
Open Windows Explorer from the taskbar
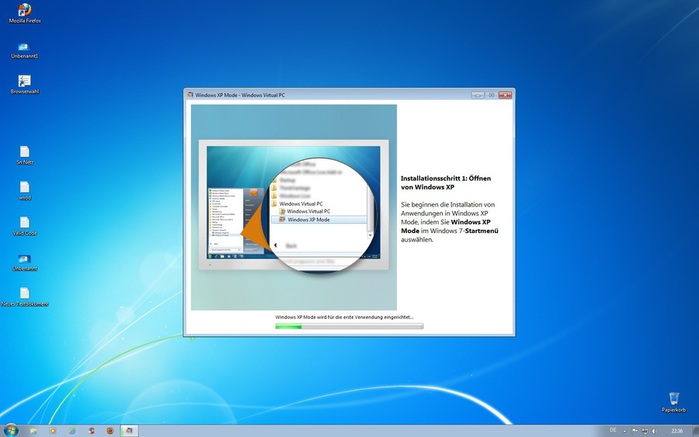[x=33, y=431]
